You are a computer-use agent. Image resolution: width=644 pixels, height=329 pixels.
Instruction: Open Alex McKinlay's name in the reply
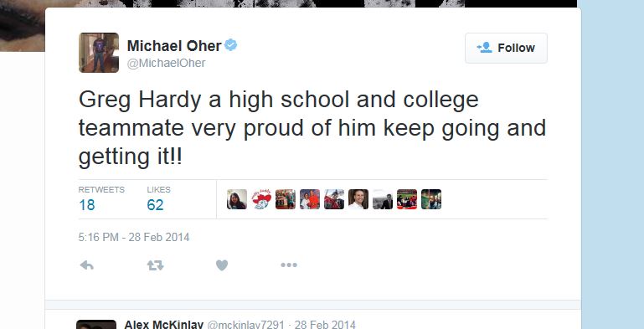164,324
